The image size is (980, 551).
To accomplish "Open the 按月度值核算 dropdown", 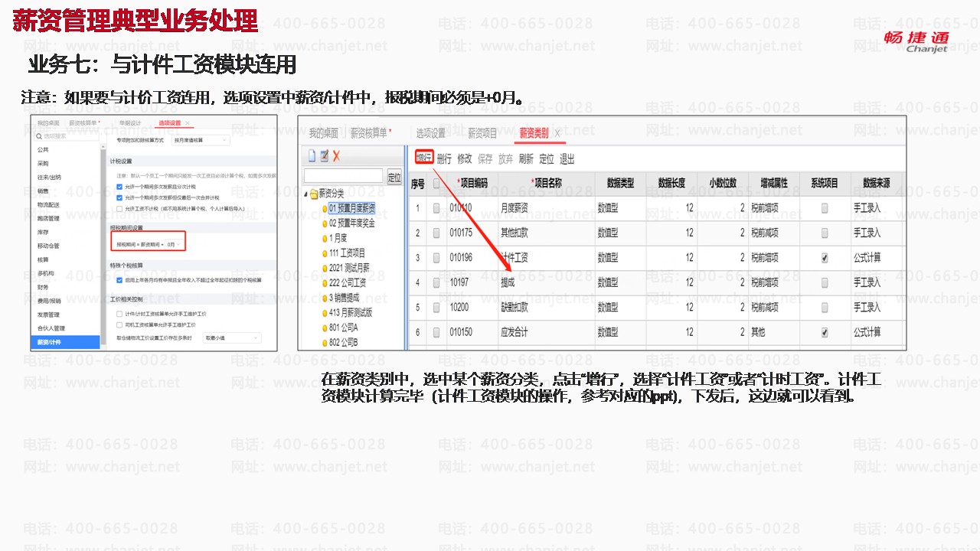I will [200, 140].
